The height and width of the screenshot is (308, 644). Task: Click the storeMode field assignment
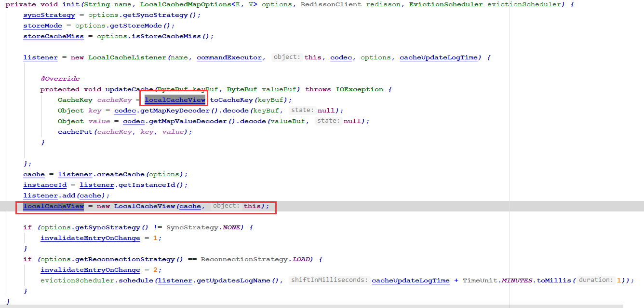point(42,25)
